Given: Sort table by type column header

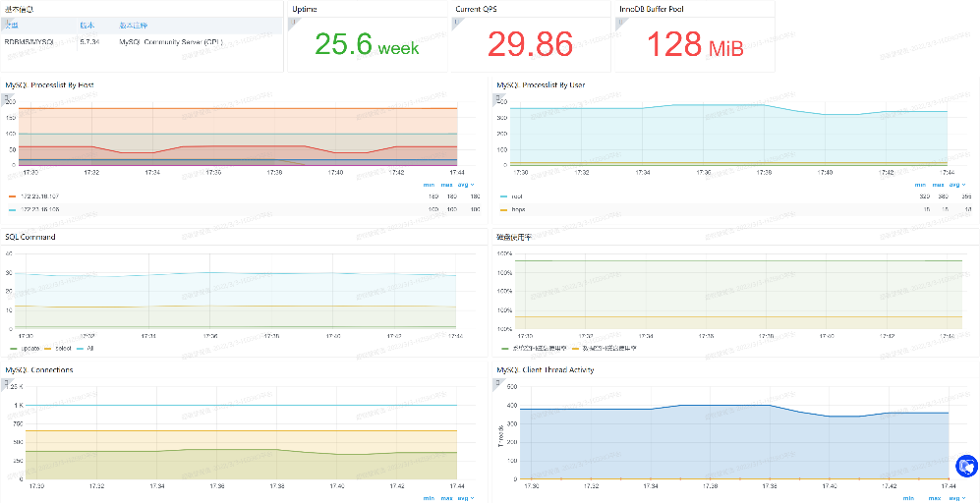Looking at the screenshot, I should point(11,26).
